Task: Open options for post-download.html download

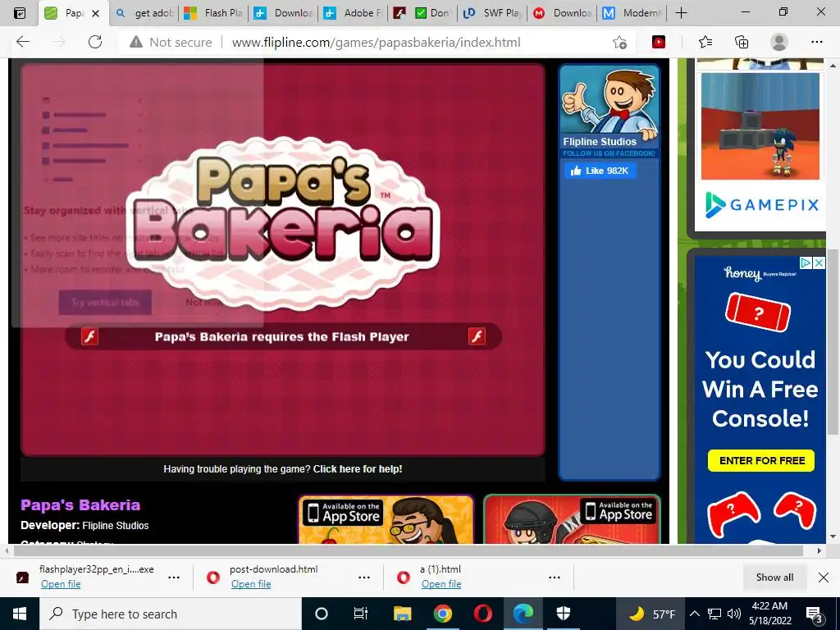Action: tap(363, 577)
